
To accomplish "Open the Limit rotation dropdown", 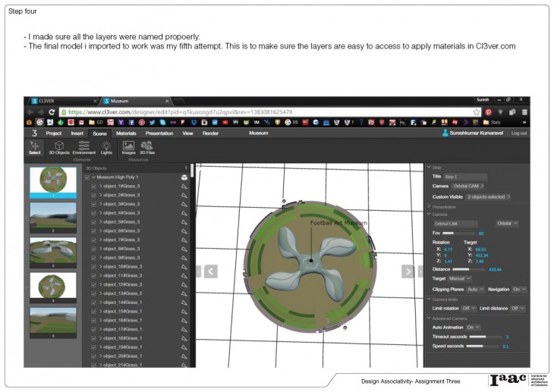I will pos(469,309).
